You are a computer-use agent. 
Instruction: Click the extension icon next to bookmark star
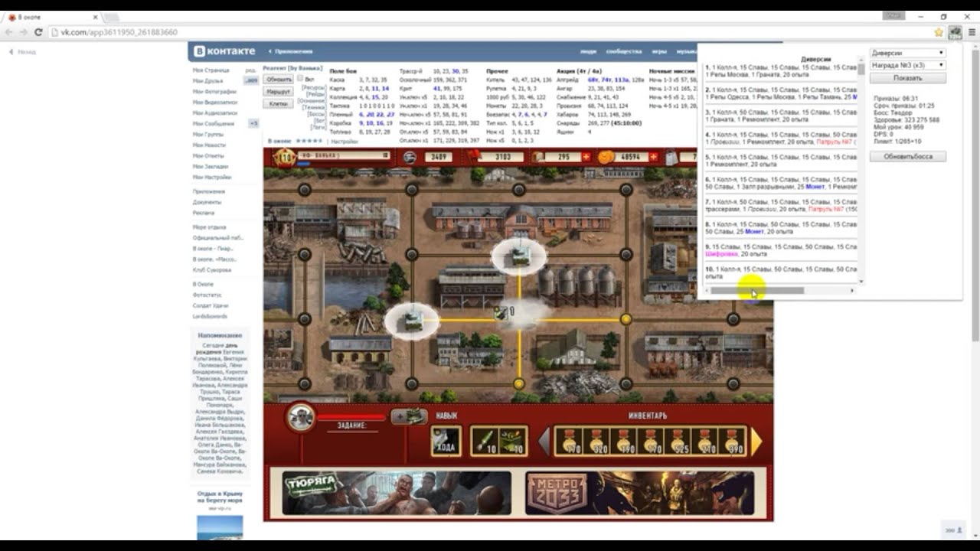tap(955, 32)
